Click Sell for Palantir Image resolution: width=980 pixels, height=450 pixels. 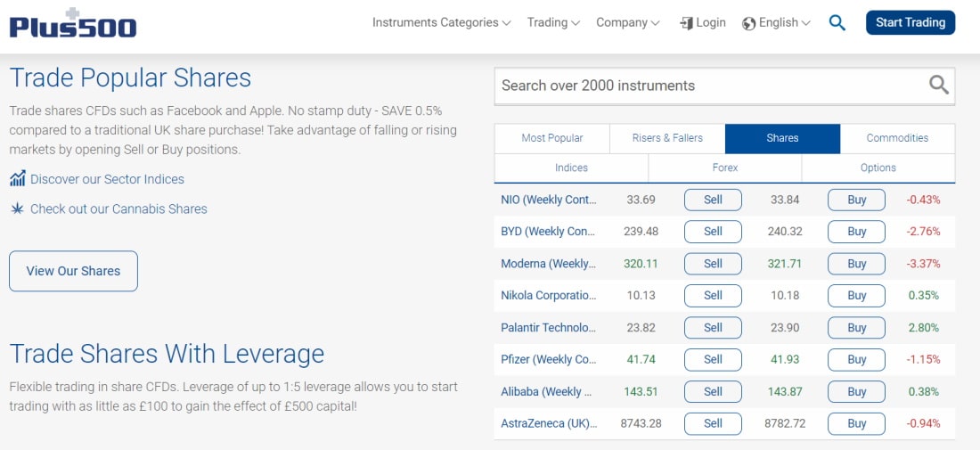(x=713, y=328)
